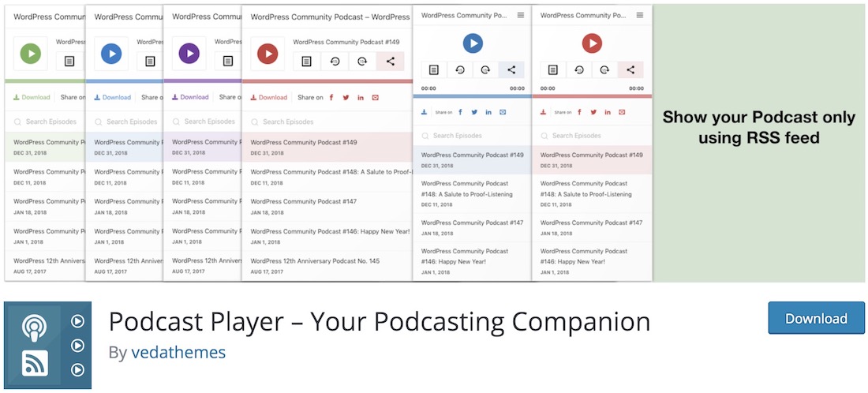
Task: Skip forward in the blue mobile player
Action: tap(485, 69)
